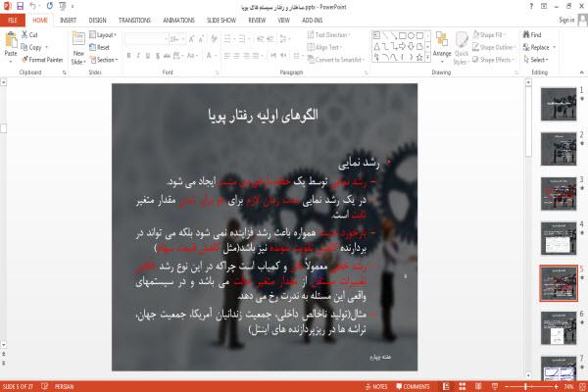This screenshot has height=392, width=588.
Task: Open Shape Fill dropdown
Action: (489, 35)
